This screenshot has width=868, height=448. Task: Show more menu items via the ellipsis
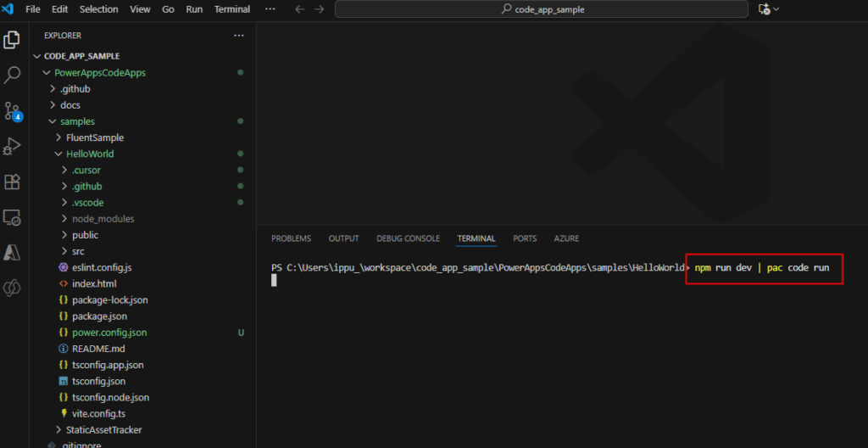270,8
